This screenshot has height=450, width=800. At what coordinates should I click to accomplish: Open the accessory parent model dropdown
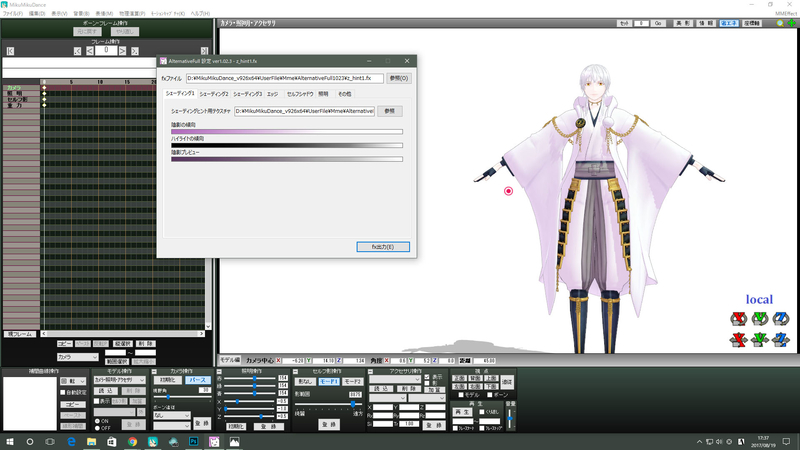pos(388,397)
